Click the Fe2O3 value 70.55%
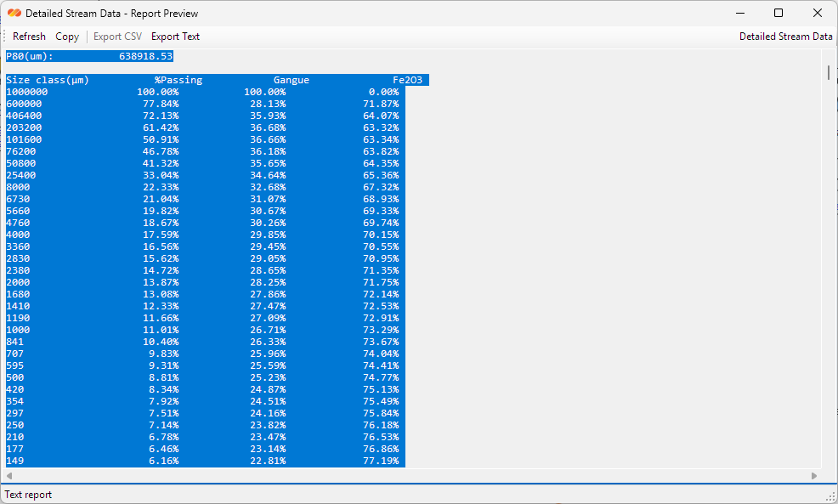Viewport: 838px width, 504px height. tap(381, 246)
